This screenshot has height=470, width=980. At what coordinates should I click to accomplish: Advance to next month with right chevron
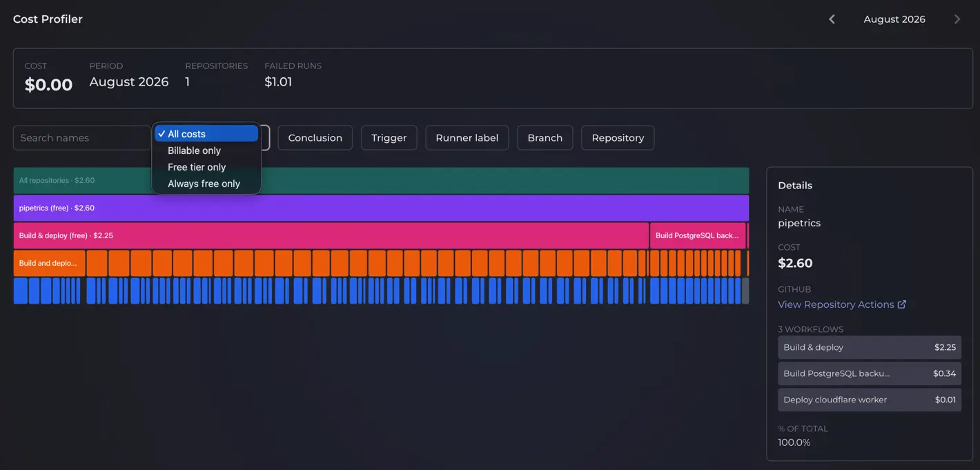(x=957, y=19)
